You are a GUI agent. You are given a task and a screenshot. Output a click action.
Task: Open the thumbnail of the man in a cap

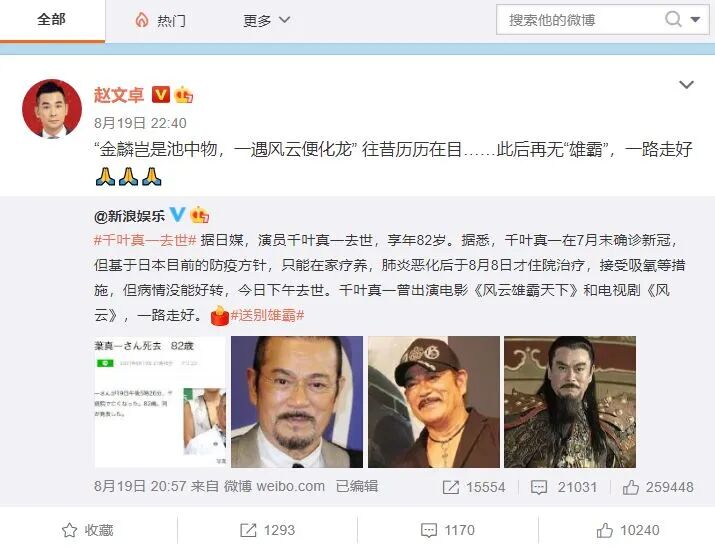tap(434, 402)
